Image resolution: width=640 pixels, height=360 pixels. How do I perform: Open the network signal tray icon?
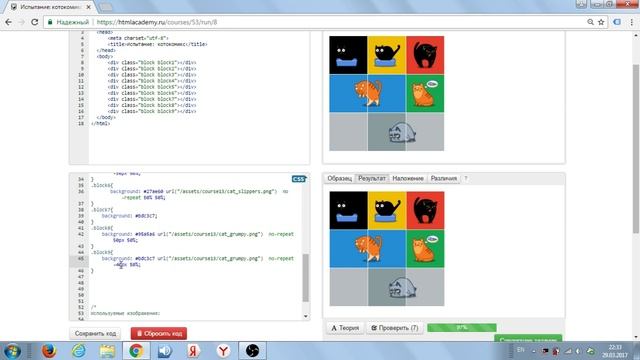pos(568,351)
